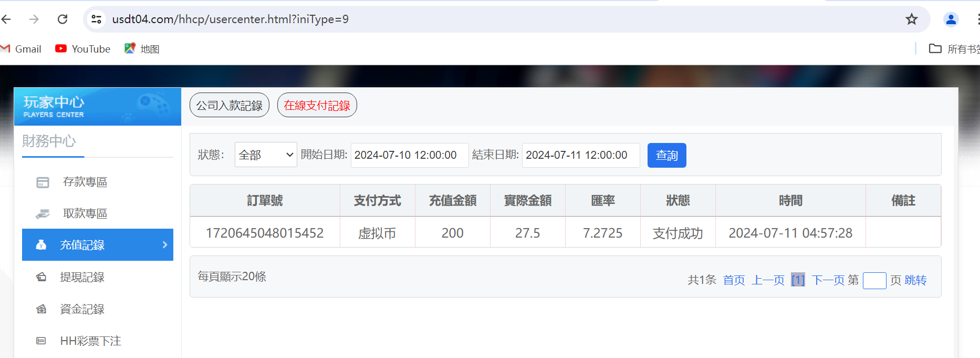980x358 pixels.
Task: Click the 狀態 column header
Action: [678, 200]
